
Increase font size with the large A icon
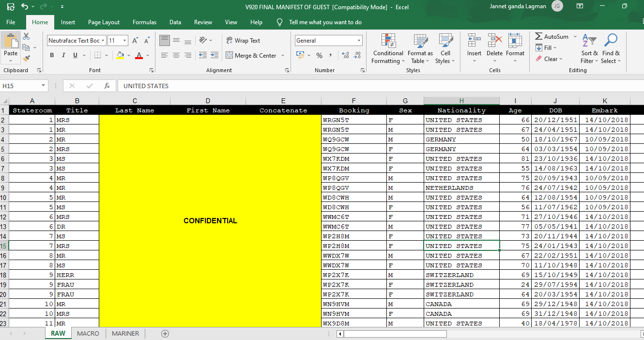coord(135,41)
